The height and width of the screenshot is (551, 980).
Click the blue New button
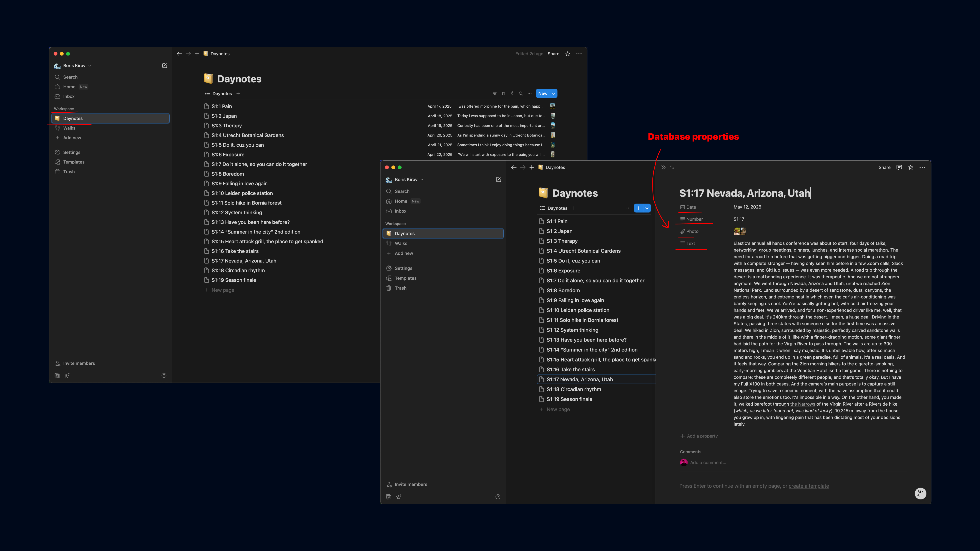(542, 93)
